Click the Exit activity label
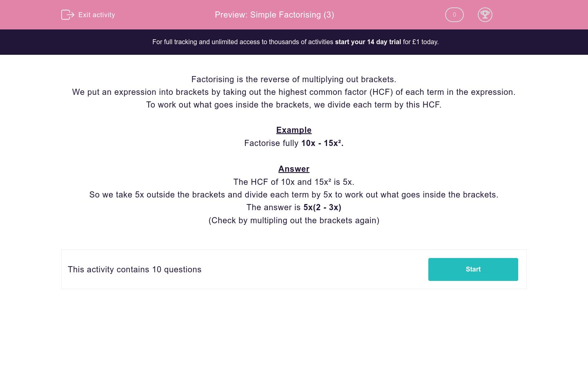Screen dimensions: 588x368 97,15
